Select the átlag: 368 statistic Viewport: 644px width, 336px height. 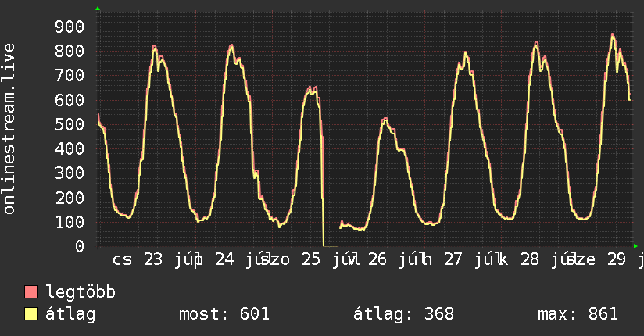coord(404,314)
